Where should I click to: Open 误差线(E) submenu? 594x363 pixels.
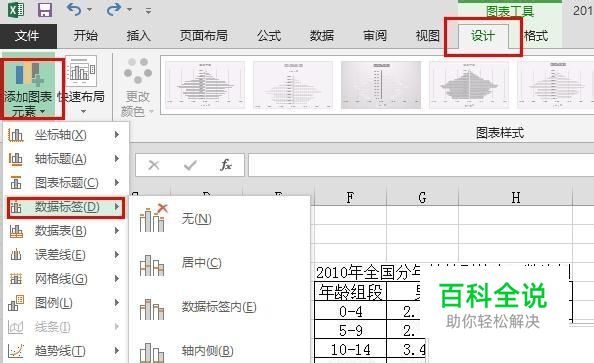[x=65, y=255]
